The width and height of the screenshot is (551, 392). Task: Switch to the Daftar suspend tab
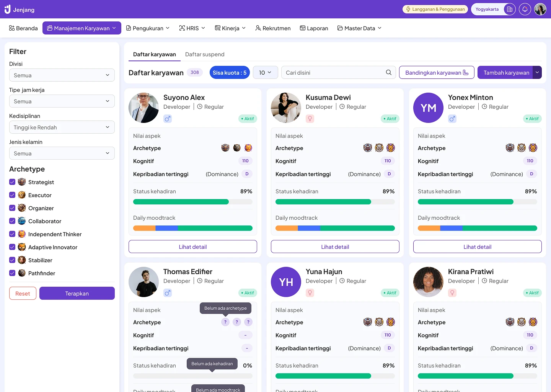coord(205,54)
